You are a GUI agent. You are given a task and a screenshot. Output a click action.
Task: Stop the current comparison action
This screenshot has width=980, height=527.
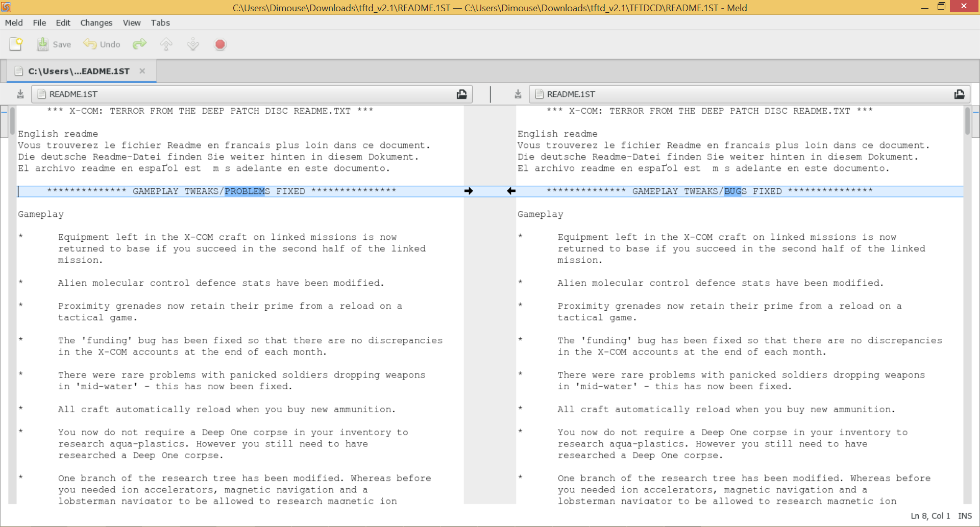click(220, 44)
